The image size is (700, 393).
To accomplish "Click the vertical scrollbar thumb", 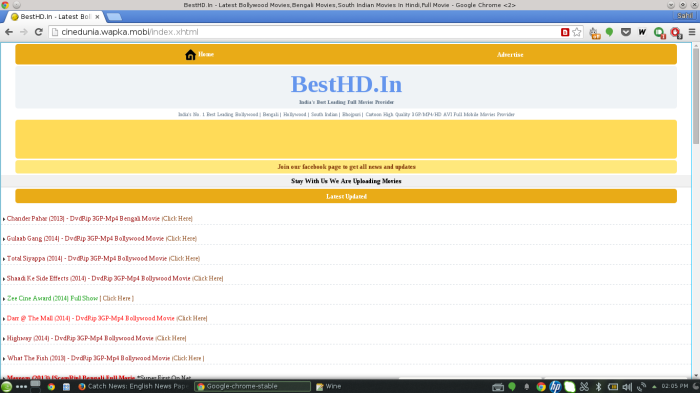I will (x=696, y=95).
